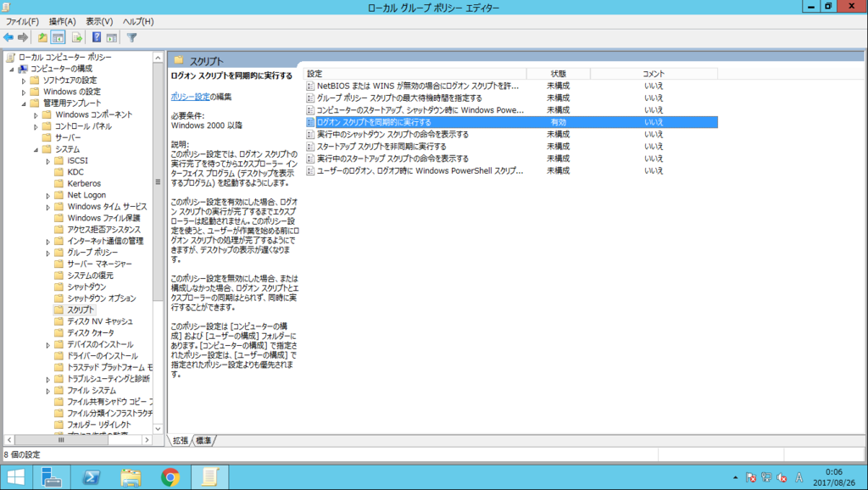Viewport: 868px width, 490px height.
Task: Click the Group Policy Editor taskbar icon
Action: click(x=210, y=477)
